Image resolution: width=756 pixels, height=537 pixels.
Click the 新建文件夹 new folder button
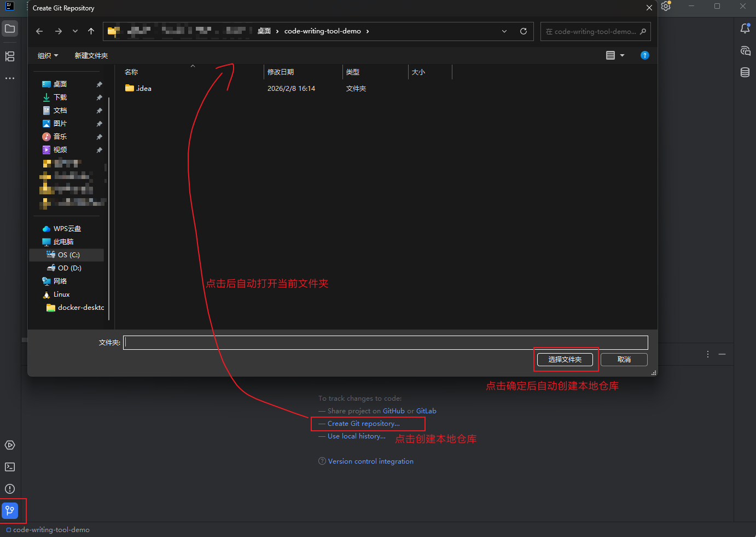pyautogui.click(x=91, y=55)
